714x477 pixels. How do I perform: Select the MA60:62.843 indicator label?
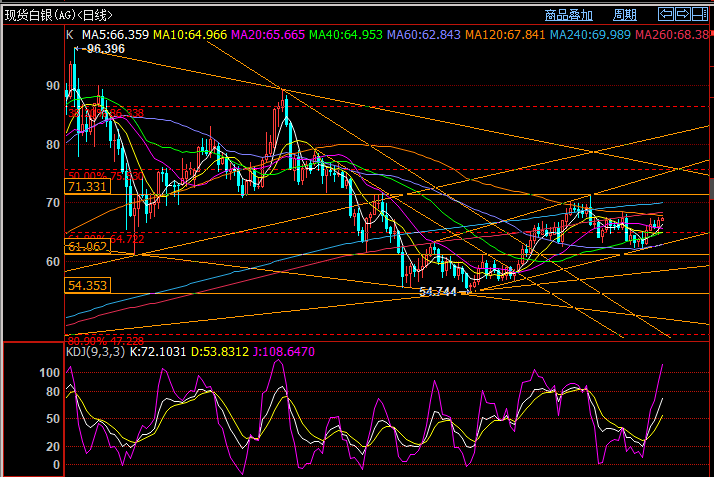423,35
